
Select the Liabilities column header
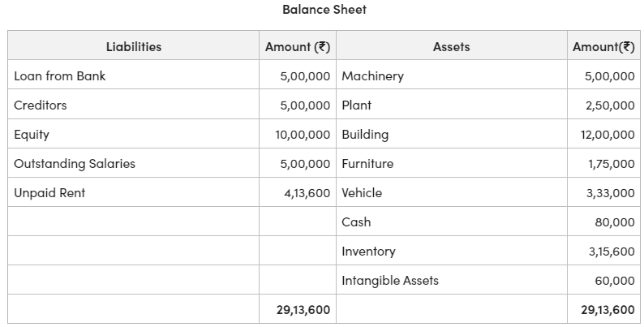[134, 47]
